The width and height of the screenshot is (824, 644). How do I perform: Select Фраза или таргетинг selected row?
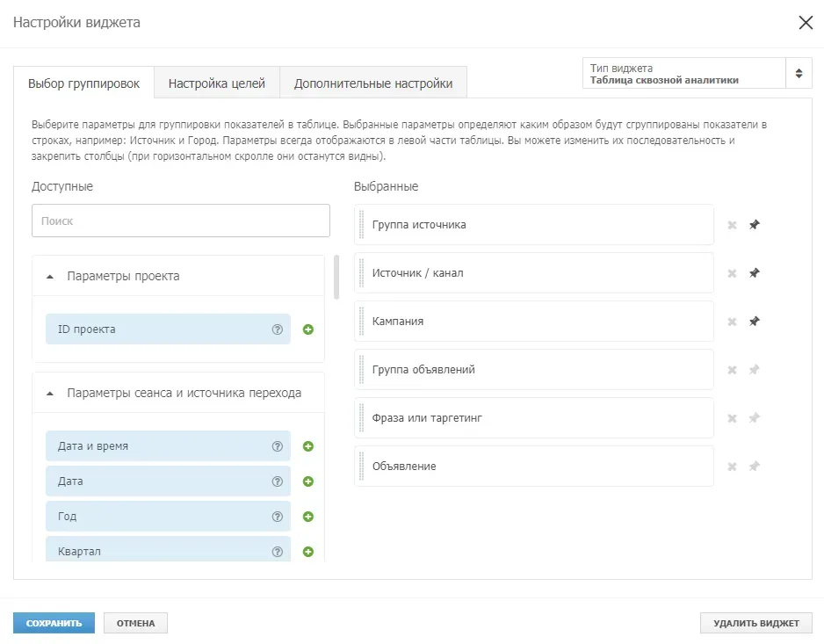534,418
